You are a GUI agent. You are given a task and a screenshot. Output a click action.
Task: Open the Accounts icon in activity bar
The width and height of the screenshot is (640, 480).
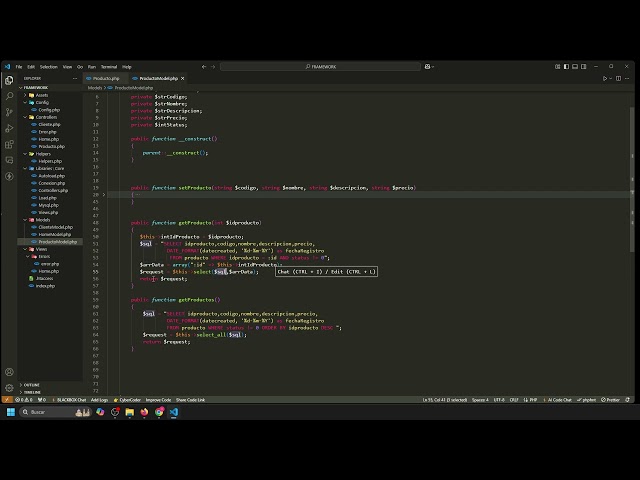pos(9,372)
